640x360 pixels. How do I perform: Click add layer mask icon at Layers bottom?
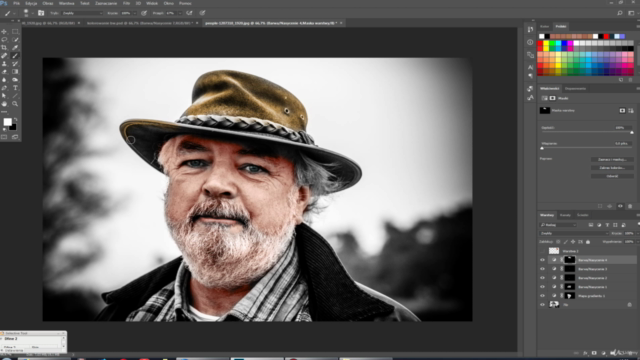pyautogui.click(x=594, y=353)
